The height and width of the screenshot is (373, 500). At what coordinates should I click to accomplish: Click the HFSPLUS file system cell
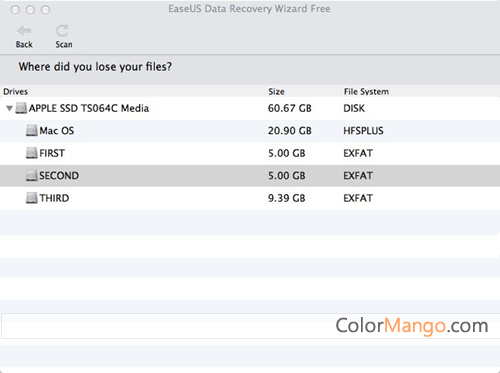click(363, 131)
